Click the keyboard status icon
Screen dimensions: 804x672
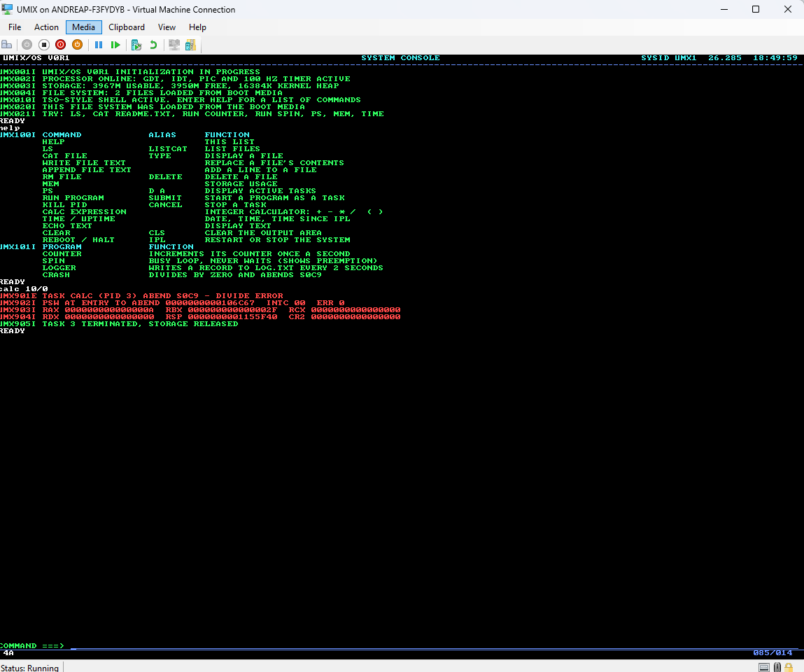point(764,667)
